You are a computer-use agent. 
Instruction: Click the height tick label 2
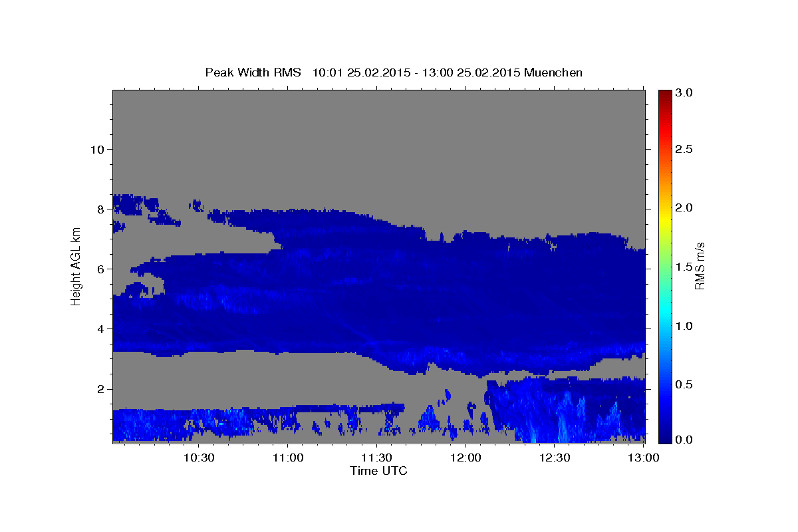click(x=99, y=389)
